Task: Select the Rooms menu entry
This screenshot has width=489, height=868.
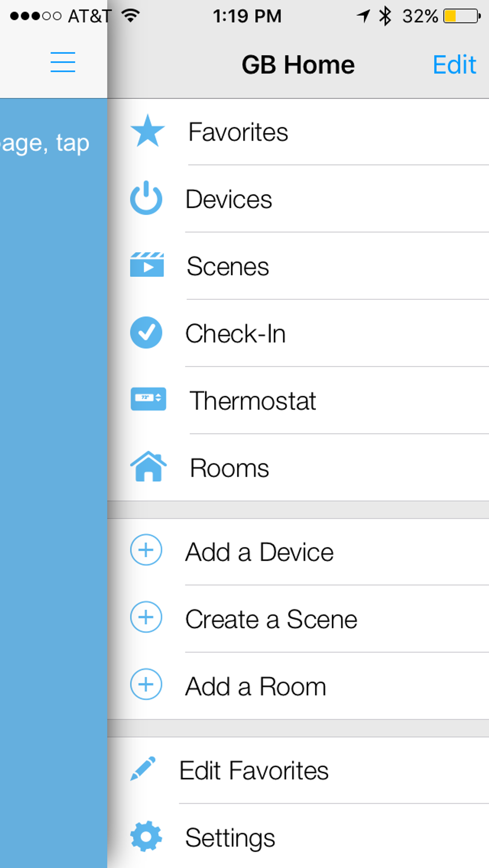Action: click(x=229, y=467)
